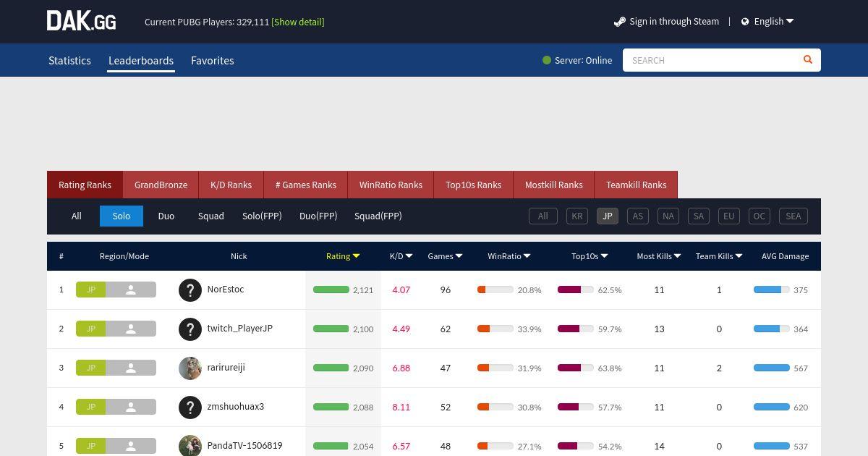Click solo mode person icon in NorEstoc row
The width and height of the screenshot is (868, 456).
click(x=131, y=290)
